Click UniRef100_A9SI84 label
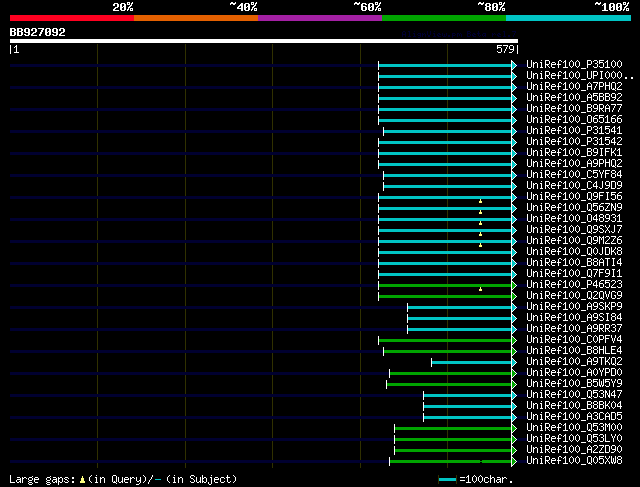Viewport: 640px width, 487px height. point(574,318)
